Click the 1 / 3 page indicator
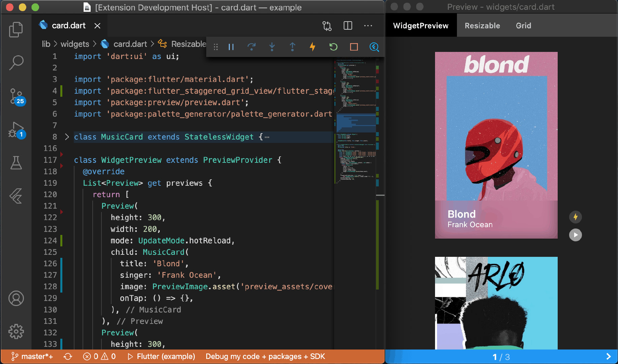The image size is (618, 364). point(501,357)
